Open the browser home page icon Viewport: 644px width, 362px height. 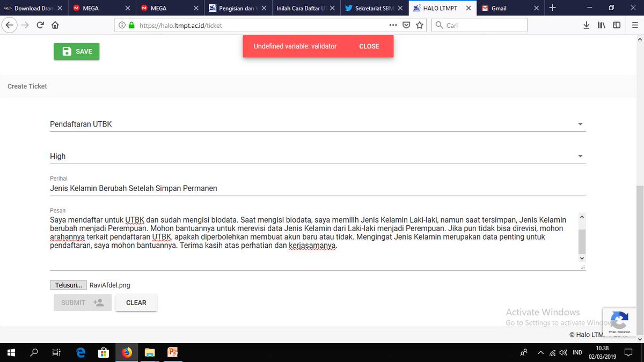tap(55, 25)
